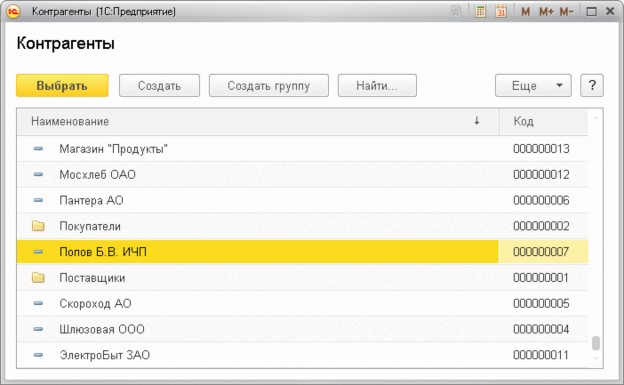Click the Создать группу button
Screen dimensions: 624x385
pos(269,85)
